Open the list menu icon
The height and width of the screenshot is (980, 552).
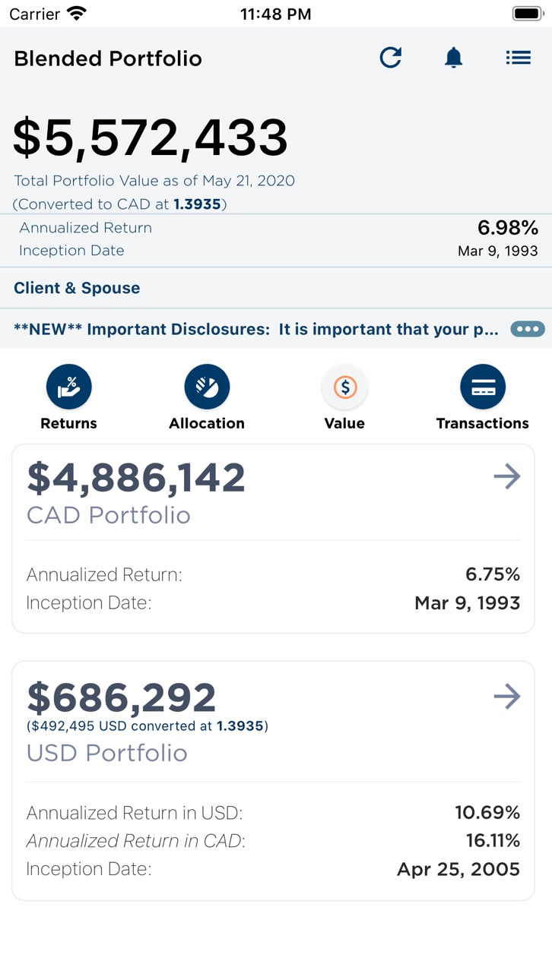tap(519, 58)
